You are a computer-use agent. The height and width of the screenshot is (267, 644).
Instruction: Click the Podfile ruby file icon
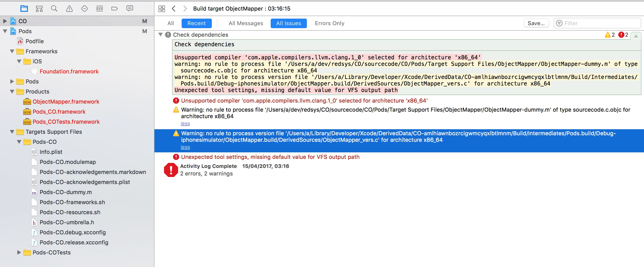tap(20, 41)
